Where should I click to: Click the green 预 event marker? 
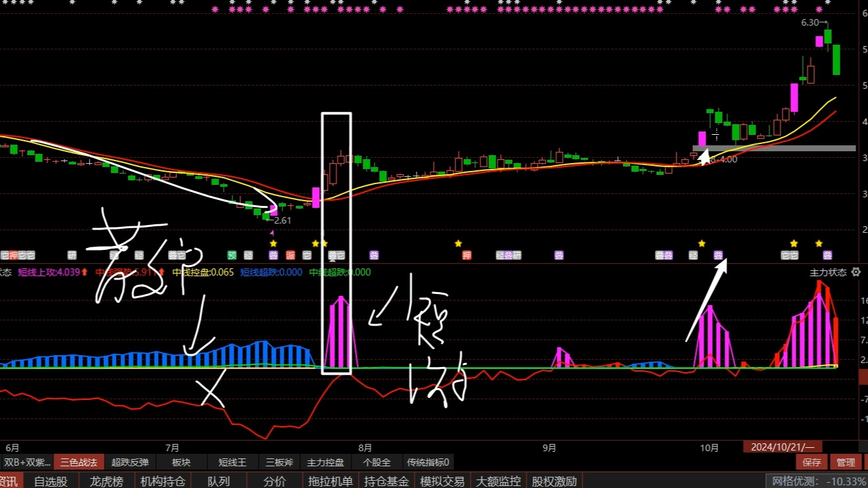click(x=232, y=255)
